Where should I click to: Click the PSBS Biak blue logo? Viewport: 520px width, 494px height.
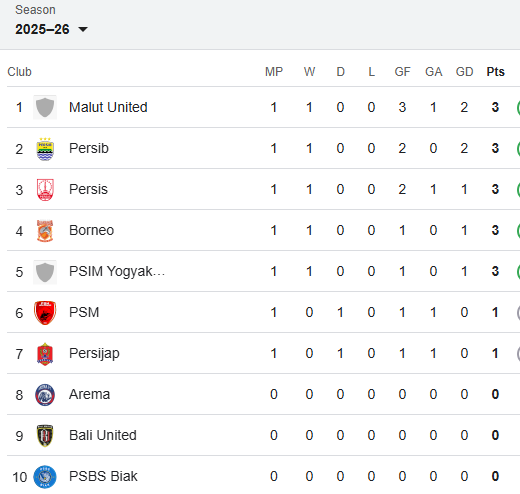point(45,477)
